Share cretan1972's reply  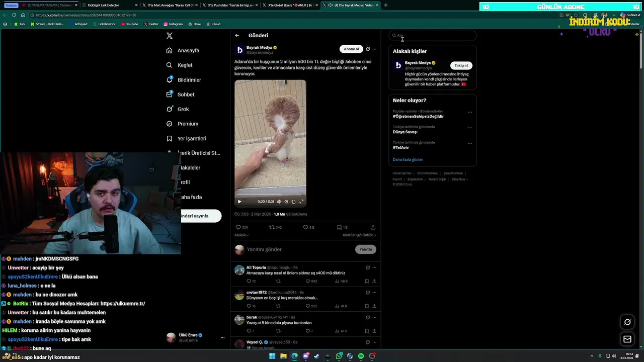pyautogui.click(x=374, y=306)
